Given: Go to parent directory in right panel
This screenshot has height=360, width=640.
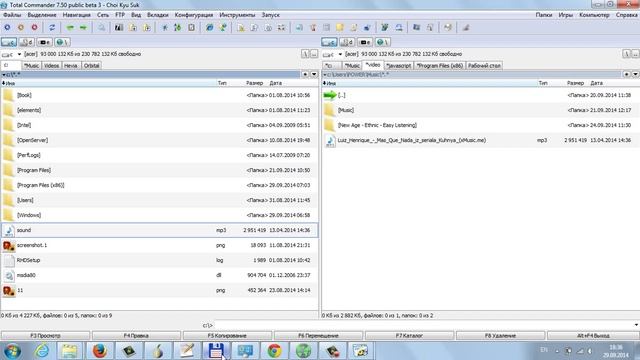Looking at the screenshot, I should 636,54.
